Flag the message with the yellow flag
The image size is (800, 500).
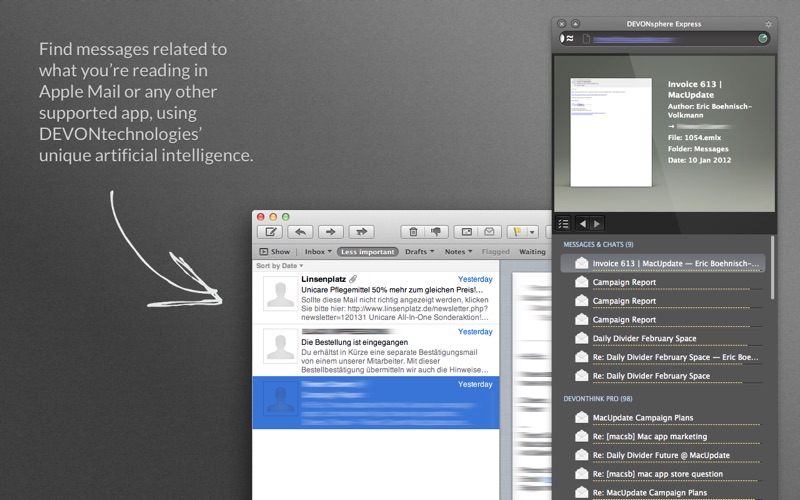517,232
